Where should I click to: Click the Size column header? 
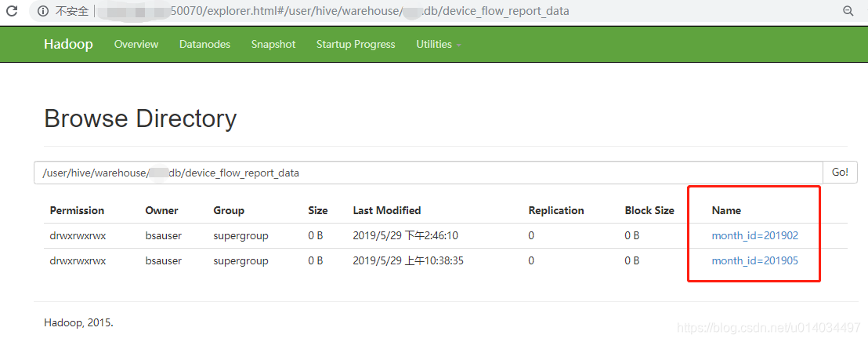[318, 211]
